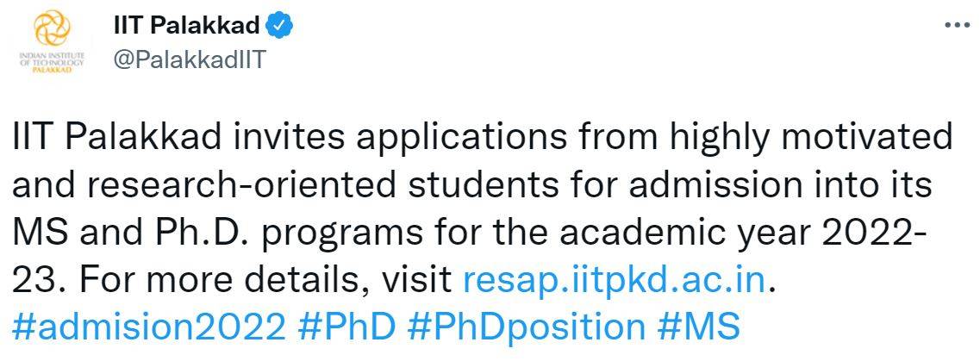The image size is (980, 361).
Task: Visit the resap.iitpkd.ac.in link
Action: [x=615, y=281]
